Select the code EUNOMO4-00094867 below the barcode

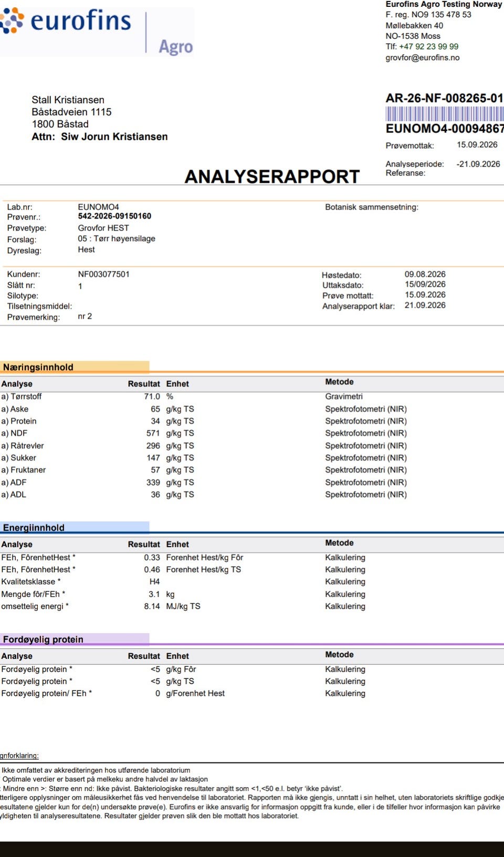[x=445, y=129]
